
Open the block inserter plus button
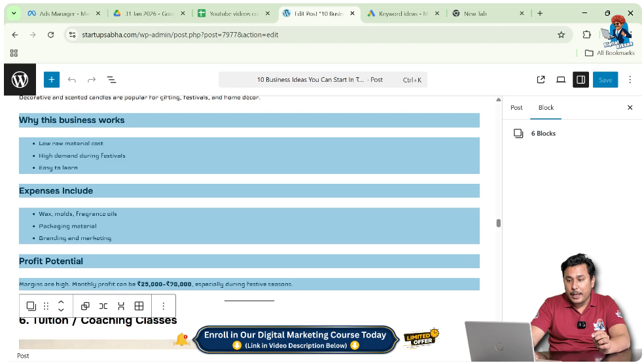[x=52, y=80]
